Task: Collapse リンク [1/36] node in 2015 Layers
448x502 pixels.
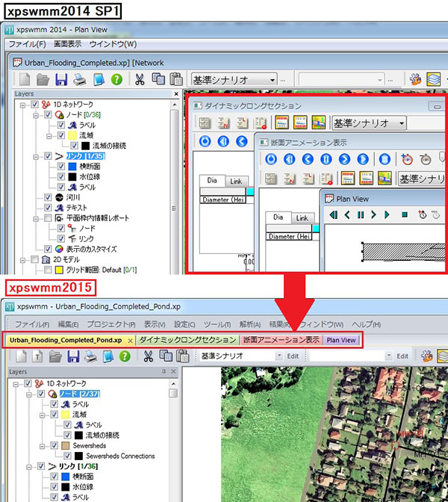Action: 29,467
